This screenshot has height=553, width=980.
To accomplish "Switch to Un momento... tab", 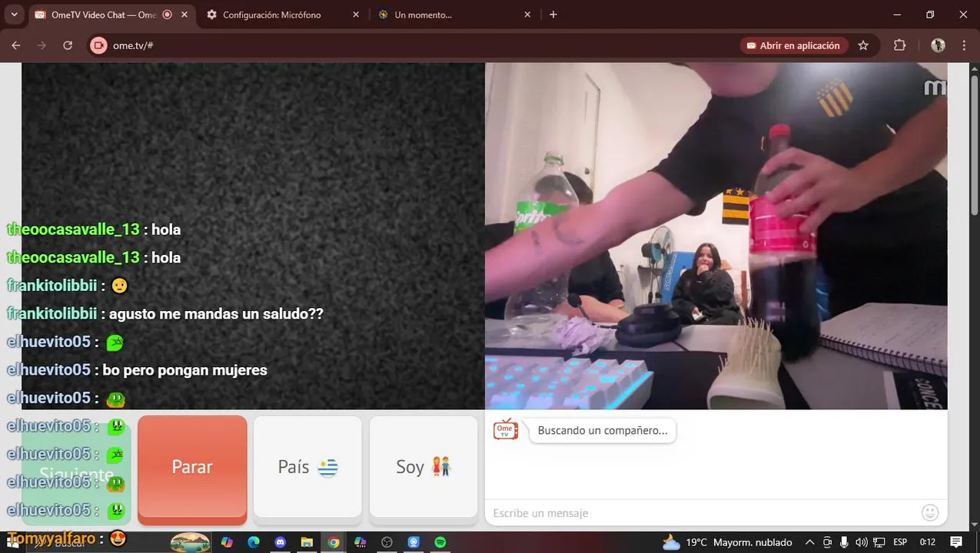I will pyautogui.click(x=423, y=15).
